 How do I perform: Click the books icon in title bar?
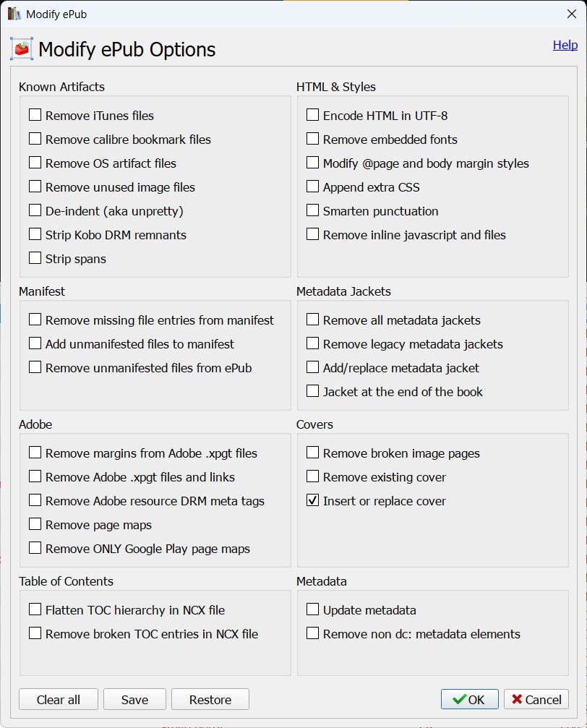(14, 14)
